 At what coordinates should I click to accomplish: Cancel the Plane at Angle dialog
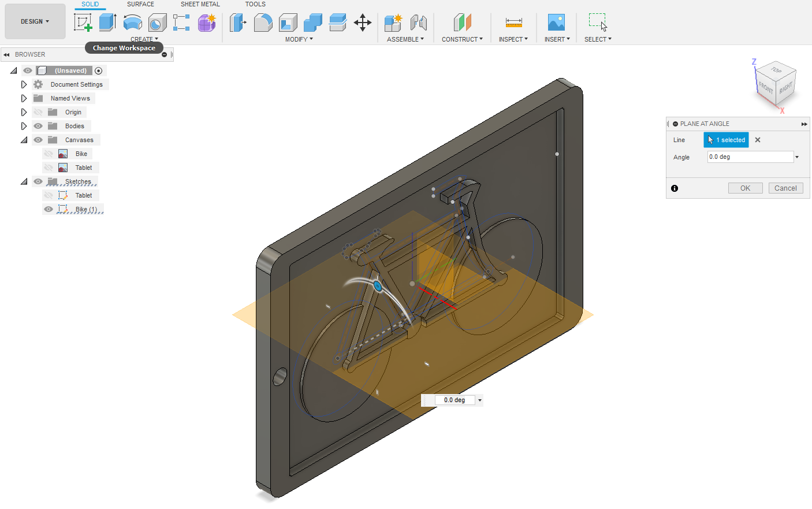(785, 188)
